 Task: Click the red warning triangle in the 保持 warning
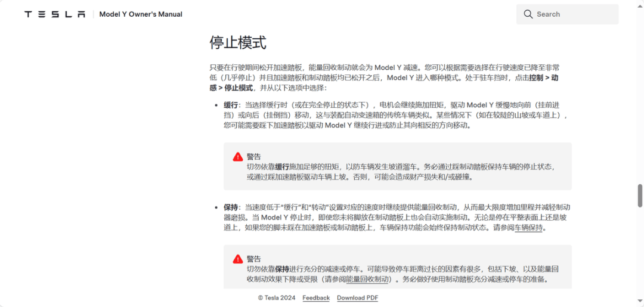[x=238, y=259]
